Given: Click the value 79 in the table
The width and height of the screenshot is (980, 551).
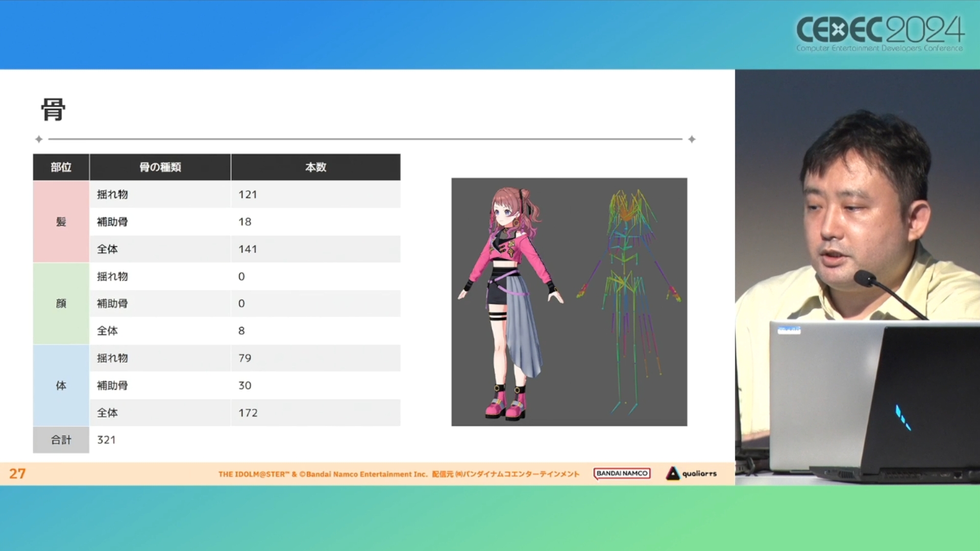Looking at the screenshot, I should pos(245,358).
